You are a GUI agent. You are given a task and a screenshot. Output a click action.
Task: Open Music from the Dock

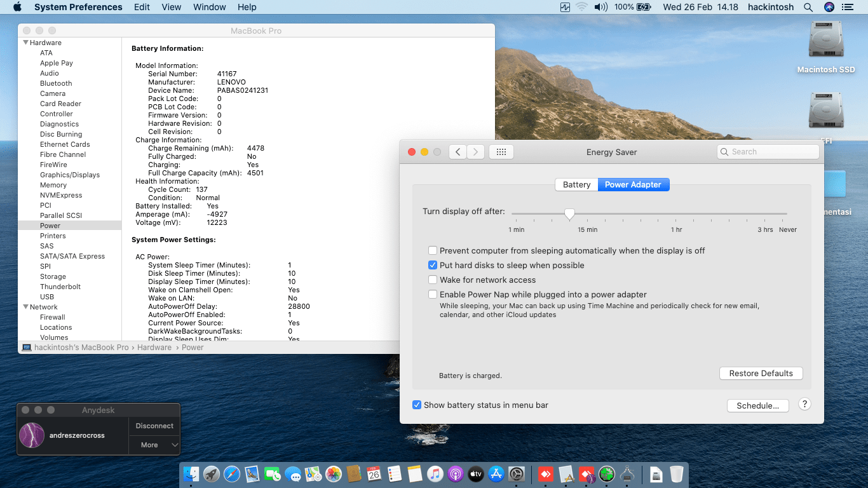tap(435, 474)
